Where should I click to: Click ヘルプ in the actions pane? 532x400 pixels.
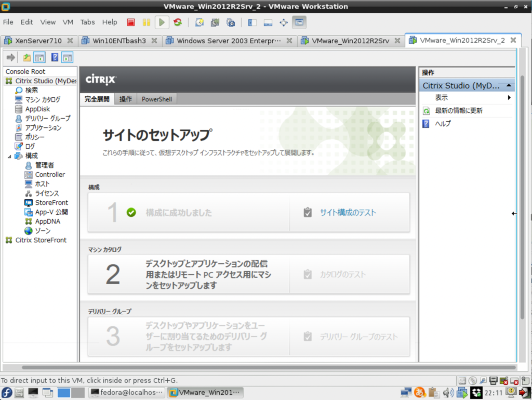(x=443, y=124)
